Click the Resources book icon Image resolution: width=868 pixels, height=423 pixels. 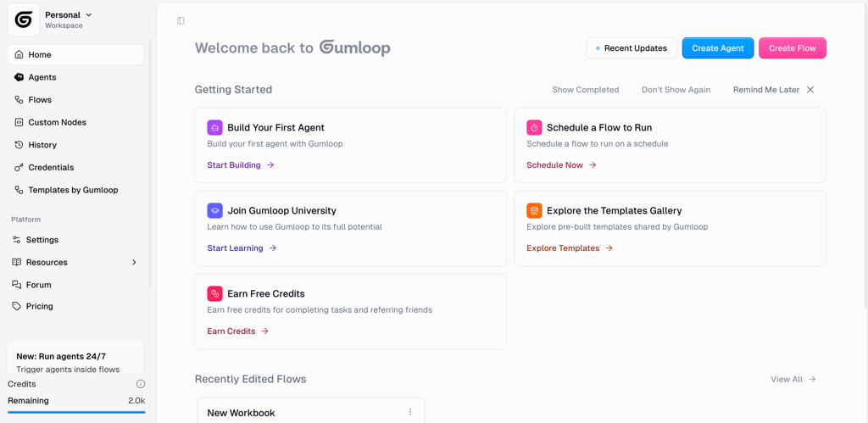point(17,263)
